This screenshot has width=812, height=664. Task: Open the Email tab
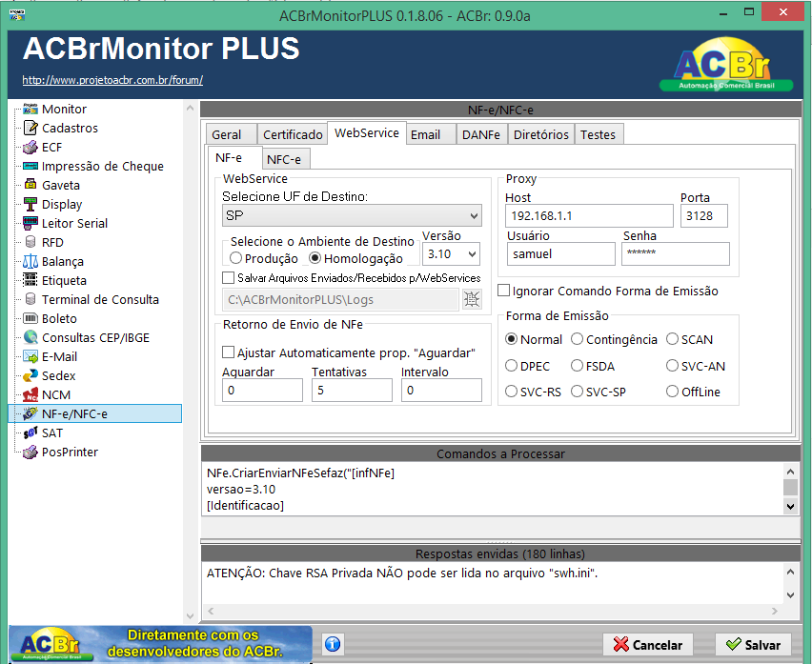[431, 134]
